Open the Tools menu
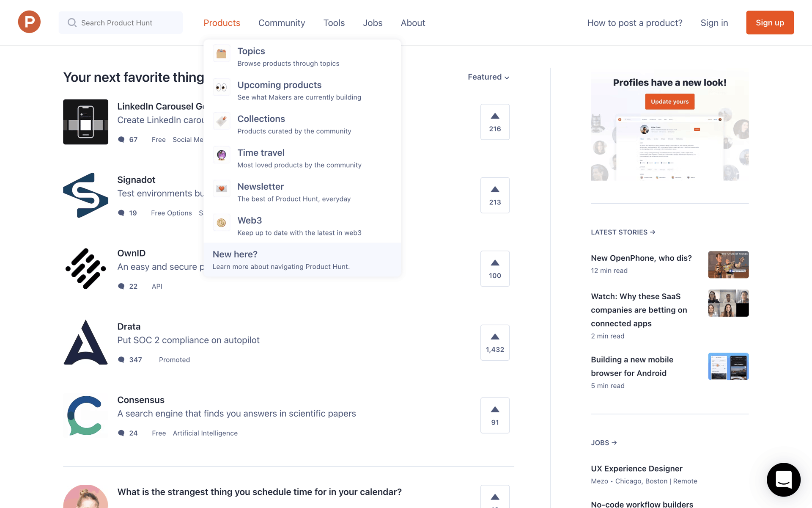 pyautogui.click(x=334, y=23)
